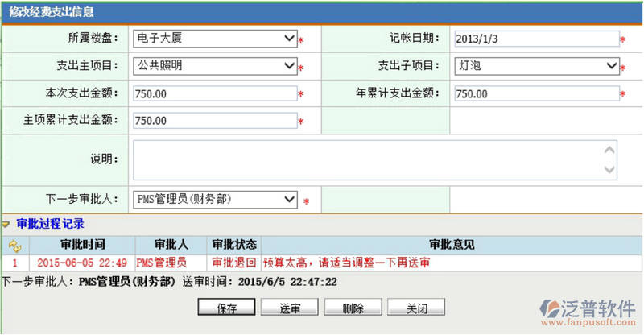This screenshot has width=644, height=335.
Task: Click the row number 1 cell
Action: (15, 263)
